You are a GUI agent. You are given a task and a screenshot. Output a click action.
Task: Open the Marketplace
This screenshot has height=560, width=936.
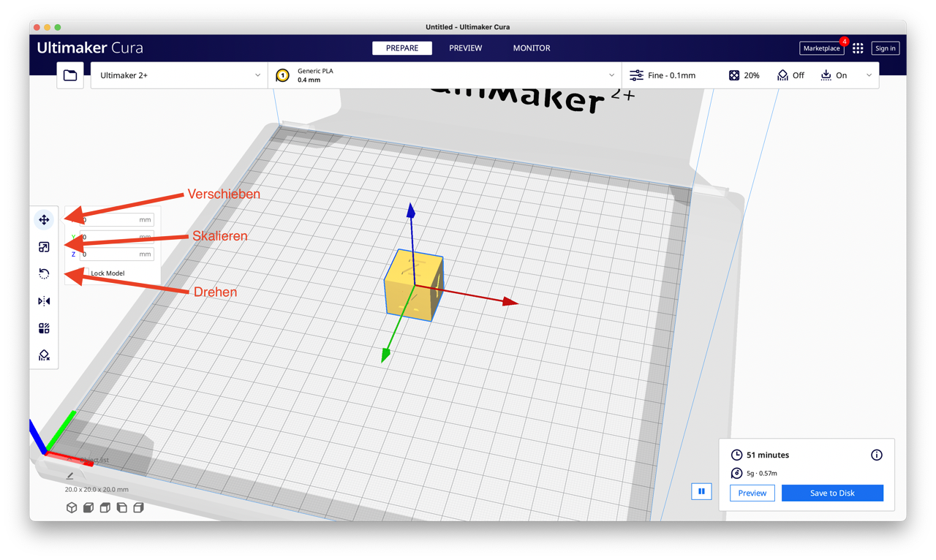click(x=822, y=48)
